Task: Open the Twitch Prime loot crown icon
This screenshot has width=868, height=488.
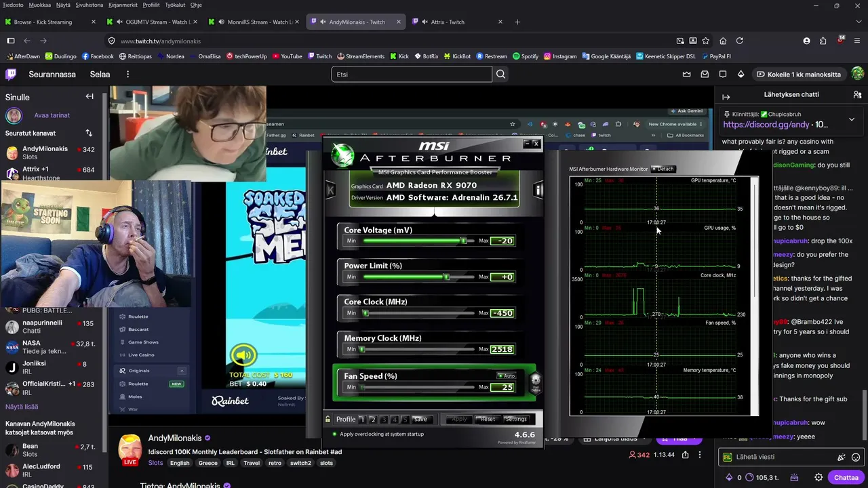Action: tap(687, 74)
